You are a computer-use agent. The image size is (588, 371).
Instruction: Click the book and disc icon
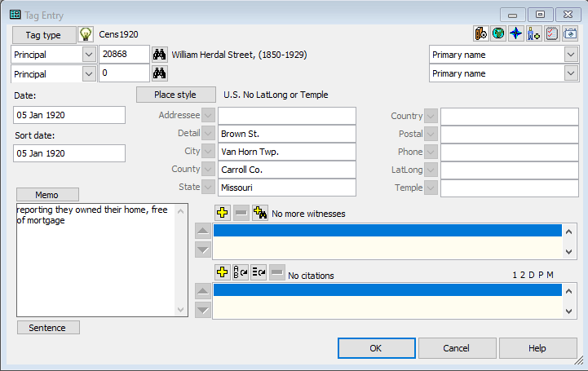coord(480,34)
